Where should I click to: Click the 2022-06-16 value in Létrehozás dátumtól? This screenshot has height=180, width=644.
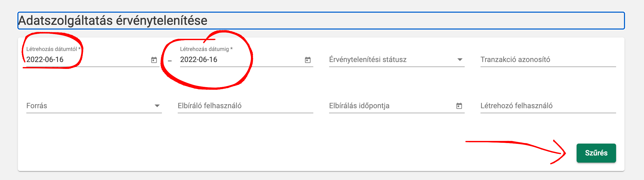point(45,60)
